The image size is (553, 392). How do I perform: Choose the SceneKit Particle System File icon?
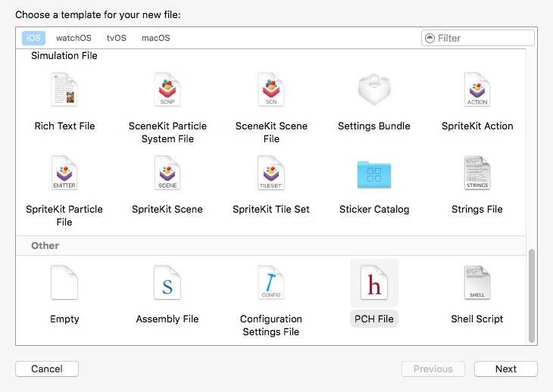pos(167,89)
